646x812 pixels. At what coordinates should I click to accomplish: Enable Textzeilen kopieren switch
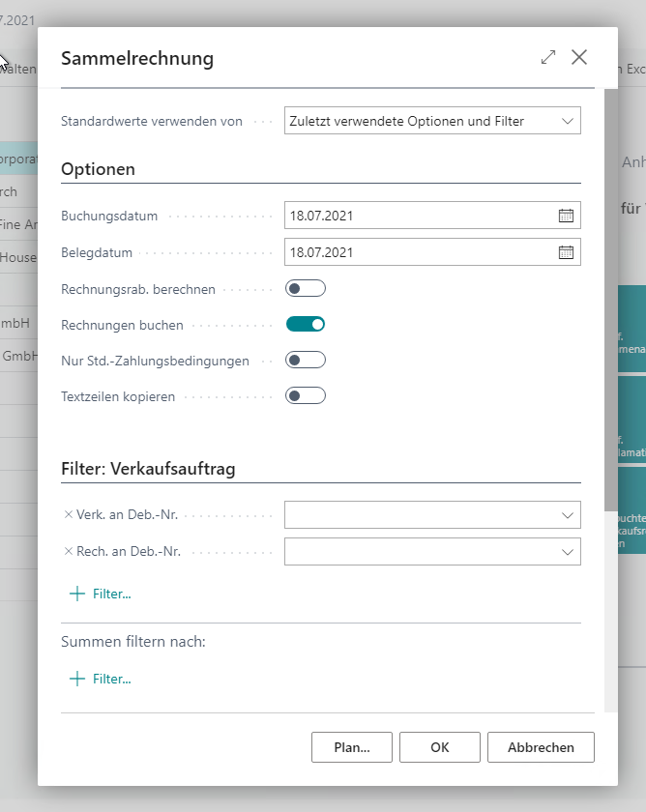click(x=306, y=396)
